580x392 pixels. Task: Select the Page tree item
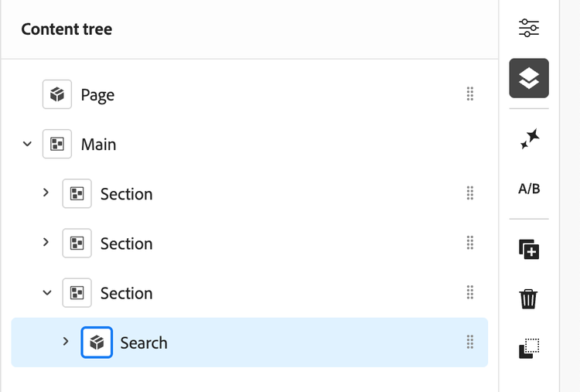(97, 95)
